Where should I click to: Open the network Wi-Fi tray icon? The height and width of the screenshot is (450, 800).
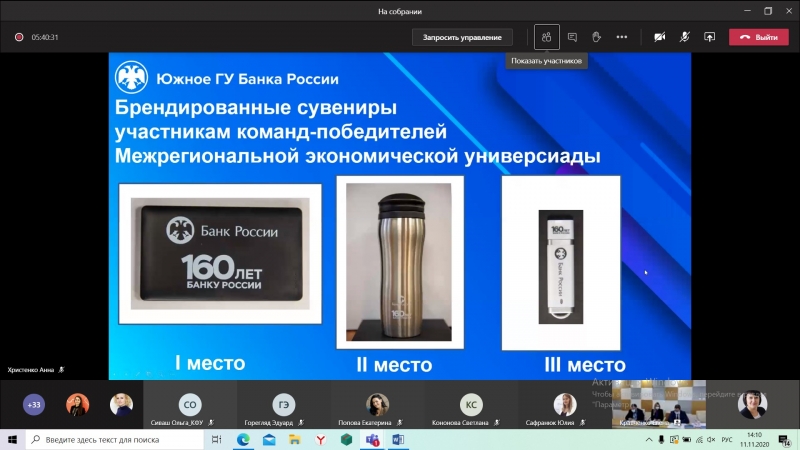699,439
